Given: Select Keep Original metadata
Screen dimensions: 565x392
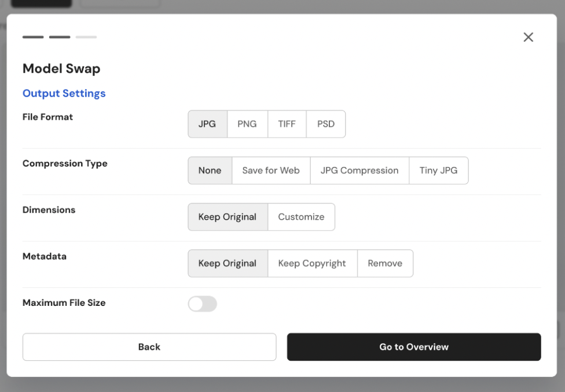Looking at the screenshot, I should click(228, 263).
